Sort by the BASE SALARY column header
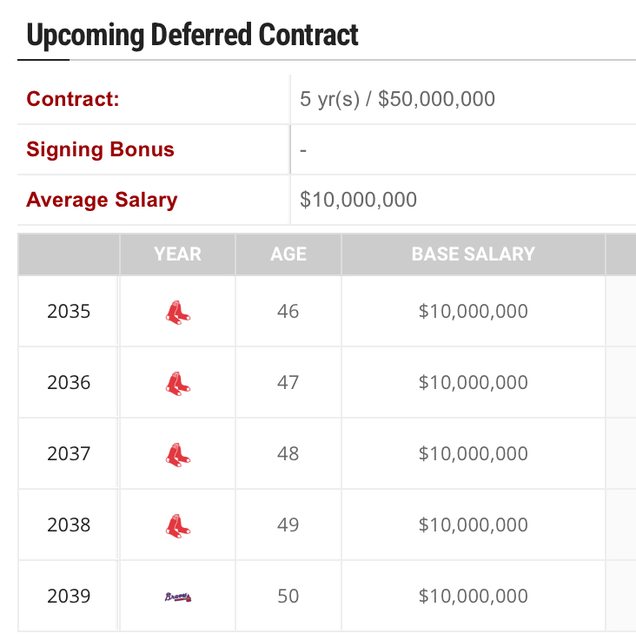The image size is (636, 640). (x=473, y=255)
